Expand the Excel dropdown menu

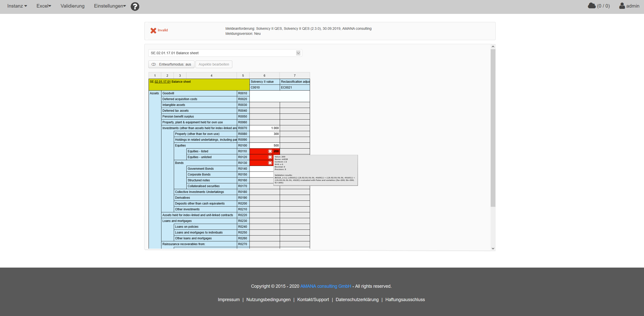(x=44, y=6)
